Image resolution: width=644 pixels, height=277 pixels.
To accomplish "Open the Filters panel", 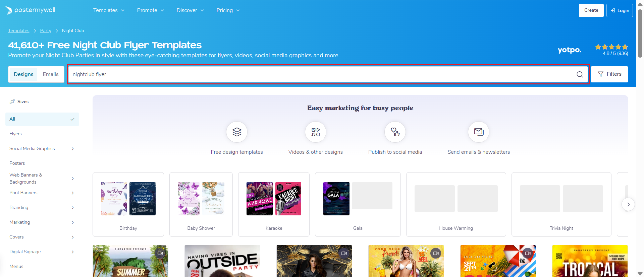I will (609, 74).
